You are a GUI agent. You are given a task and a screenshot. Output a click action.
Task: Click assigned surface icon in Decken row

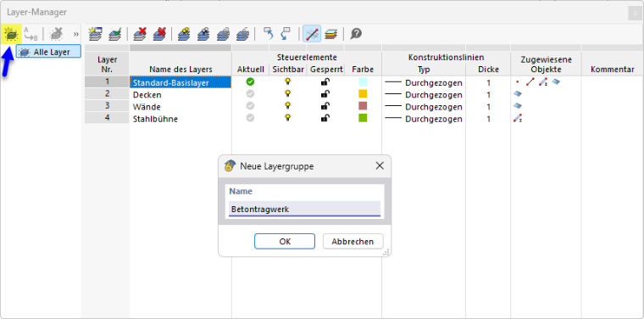point(518,94)
